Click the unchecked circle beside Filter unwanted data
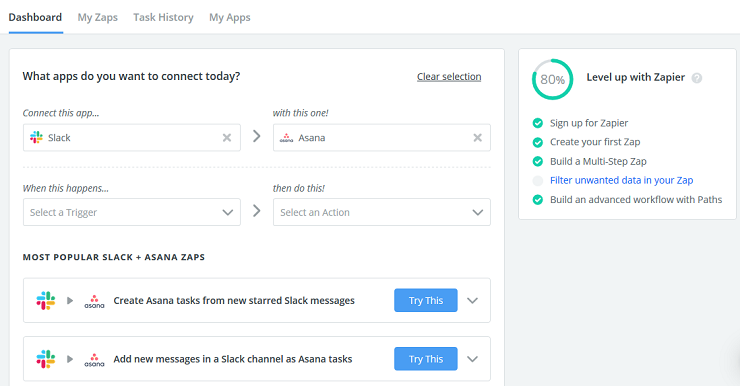740x386 pixels. [x=538, y=180]
